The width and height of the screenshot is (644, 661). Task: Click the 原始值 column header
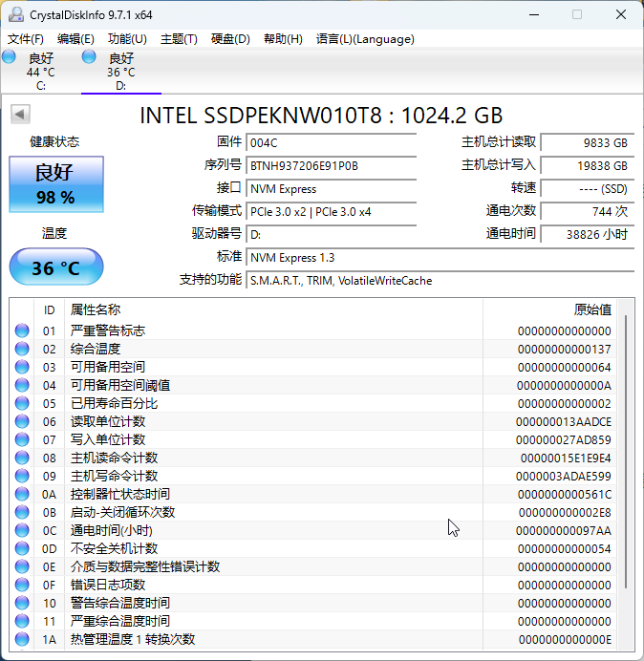click(x=550, y=310)
